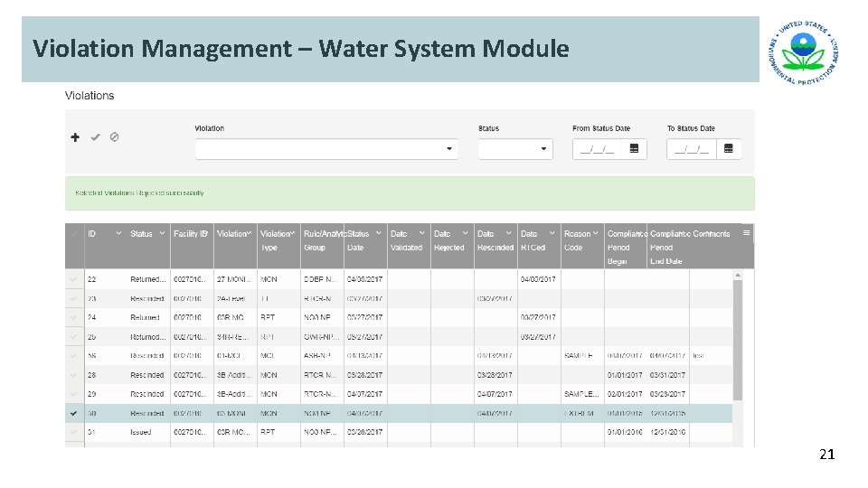The width and height of the screenshot is (868, 488).
Task: Open Reason Code column header dropdown arrow
Action: click(596, 233)
